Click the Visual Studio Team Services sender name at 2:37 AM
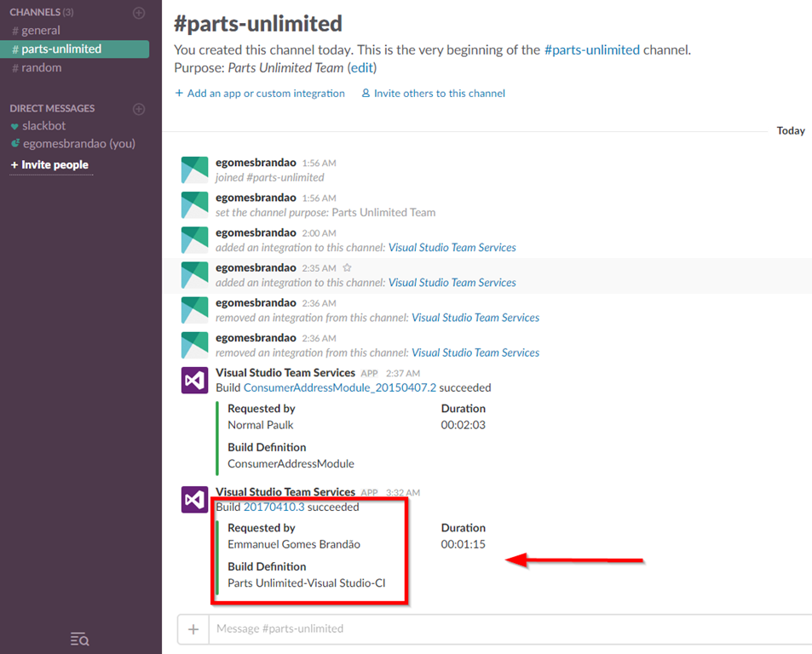This screenshot has width=812, height=654. (x=285, y=373)
